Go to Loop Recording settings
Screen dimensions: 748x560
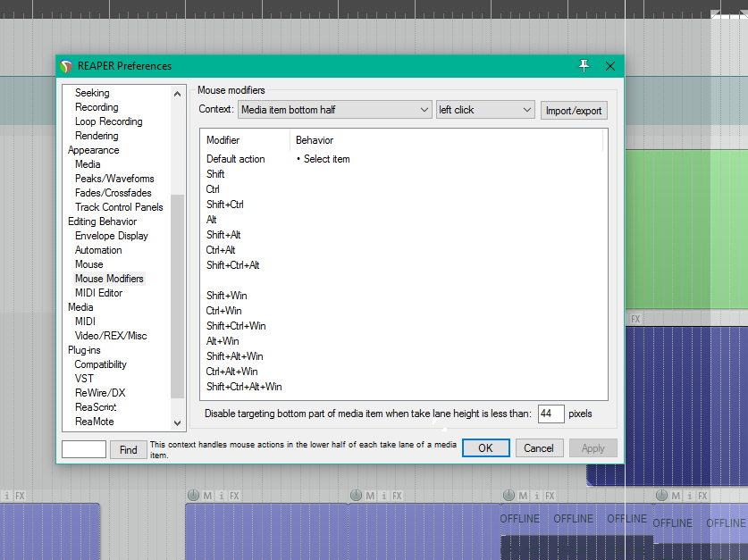[109, 121]
